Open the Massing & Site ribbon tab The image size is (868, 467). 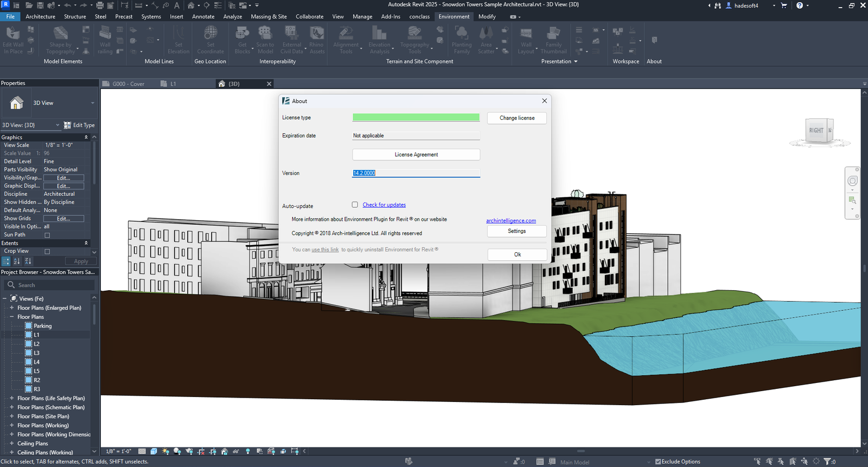(269, 17)
